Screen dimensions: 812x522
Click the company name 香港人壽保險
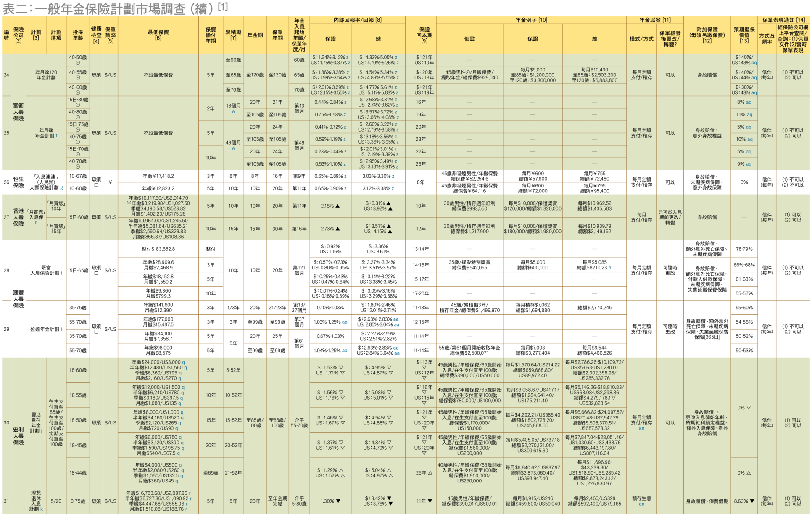coord(18,217)
